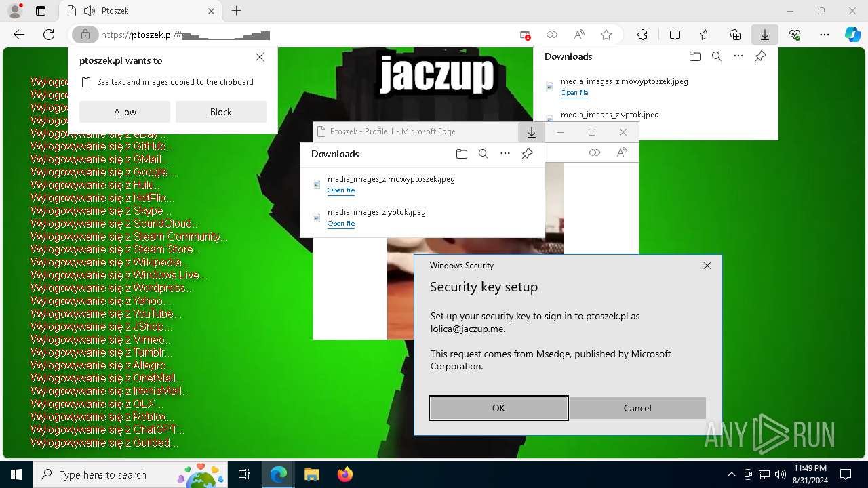Click the profile avatar icon in Edge title bar

click(14, 11)
